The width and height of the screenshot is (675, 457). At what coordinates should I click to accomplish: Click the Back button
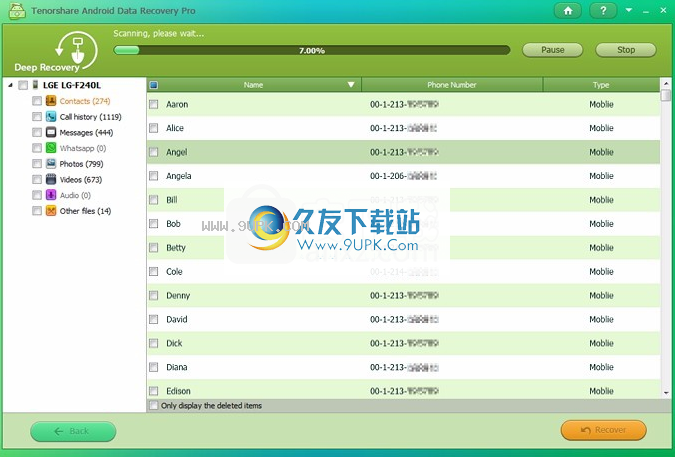tap(73, 431)
